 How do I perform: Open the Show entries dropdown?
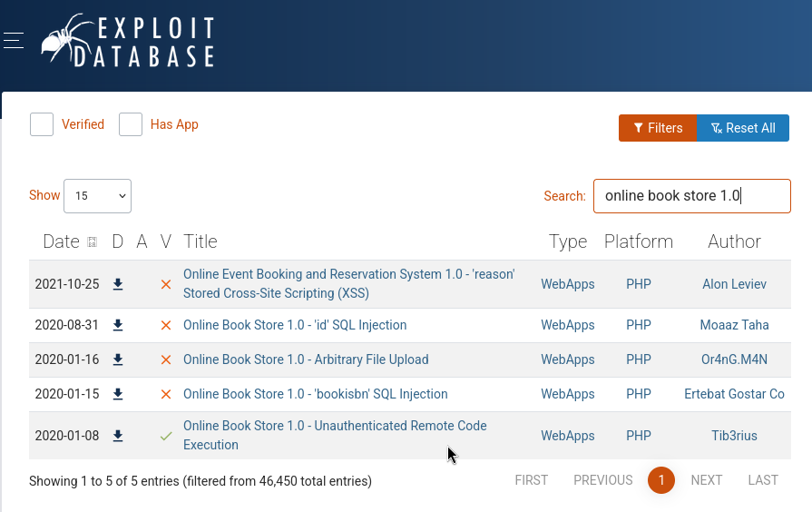(97, 196)
